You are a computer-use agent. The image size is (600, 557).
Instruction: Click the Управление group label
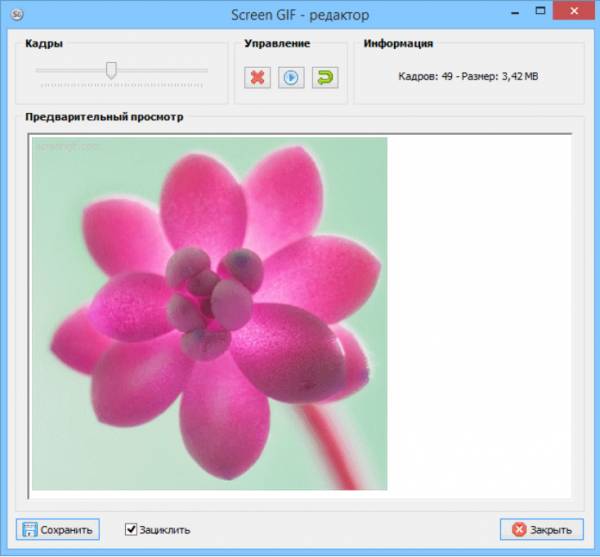(277, 44)
